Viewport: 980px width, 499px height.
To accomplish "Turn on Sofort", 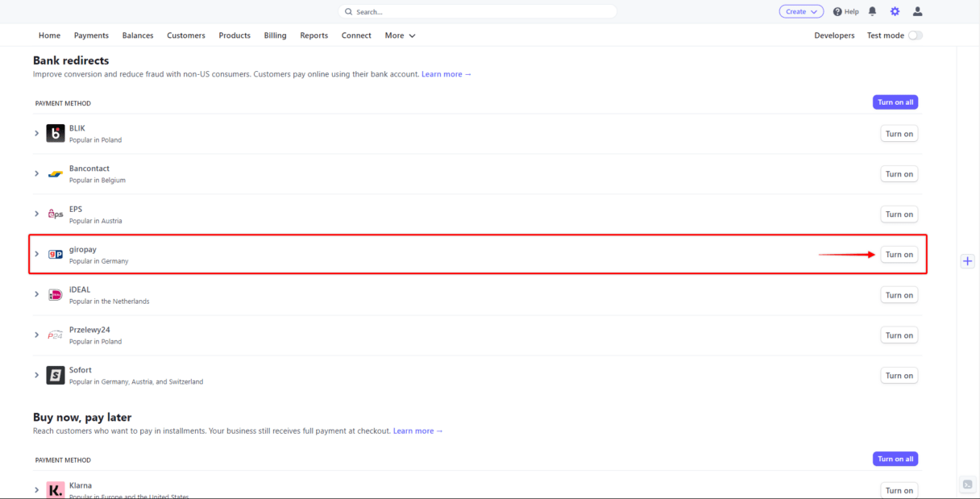I will 899,376.
